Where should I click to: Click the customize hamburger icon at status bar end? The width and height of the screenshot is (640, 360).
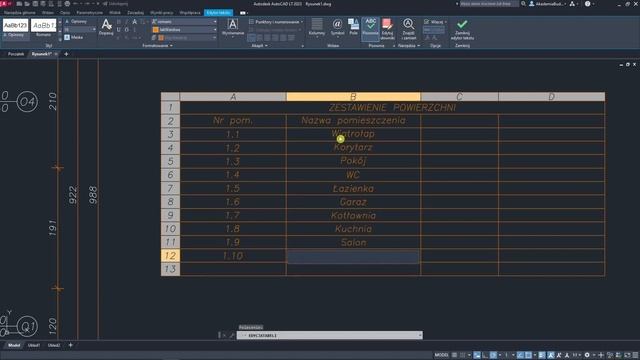pos(635,355)
